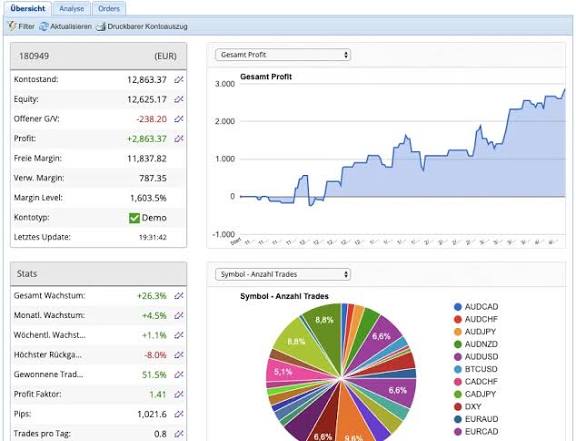Toggle AUDCAD legend entry in pie chart
576x441 pixels.
tap(476, 307)
